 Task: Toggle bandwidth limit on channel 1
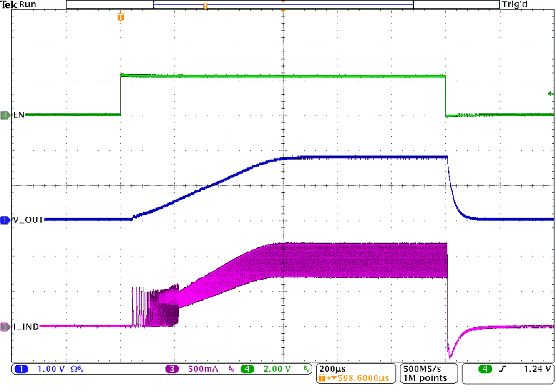pyautogui.click(x=82, y=368)
